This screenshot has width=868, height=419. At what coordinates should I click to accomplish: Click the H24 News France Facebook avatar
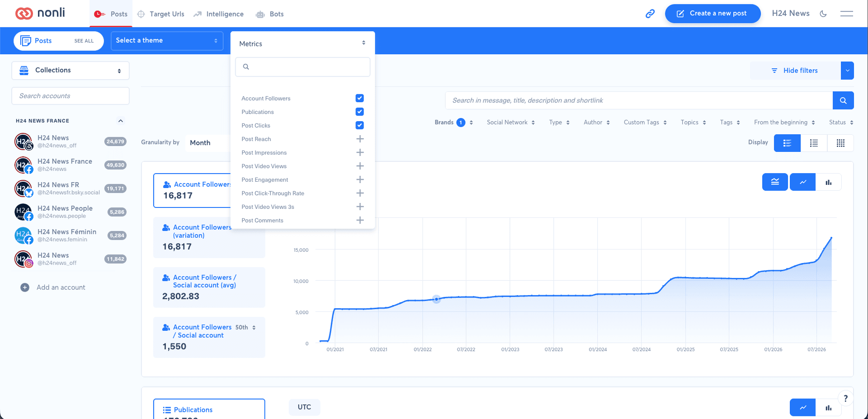[x=24, y=165]
